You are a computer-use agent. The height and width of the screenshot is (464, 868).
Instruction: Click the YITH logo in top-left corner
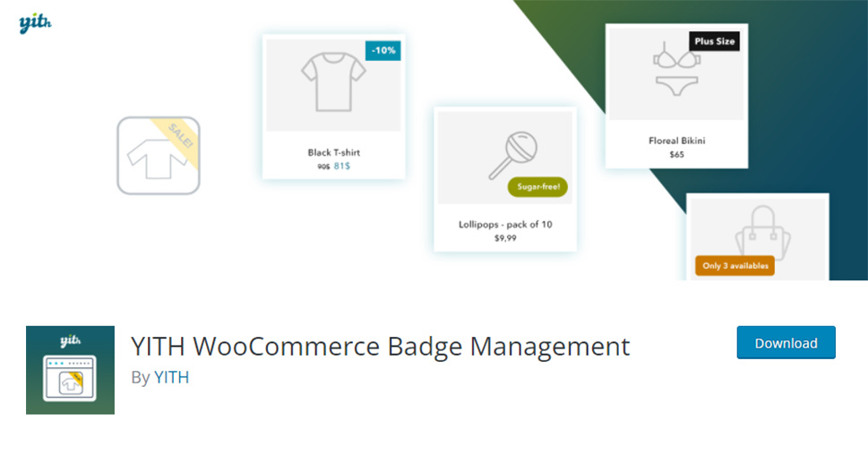(x=35, y=23)
